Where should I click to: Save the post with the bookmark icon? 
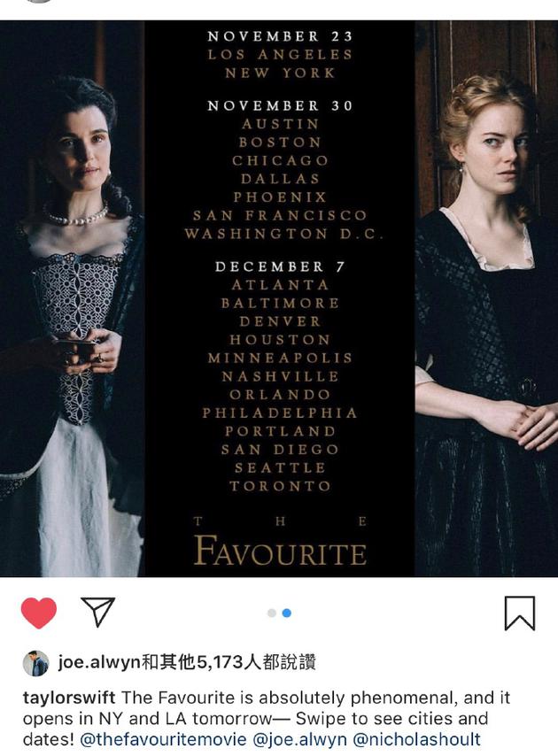point(519,613)
